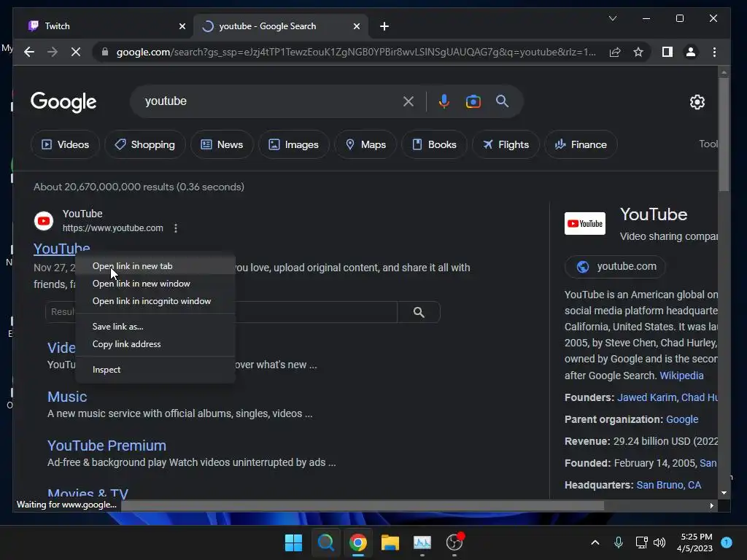The width and height of the screenshot is (747, 560).
Task: Open Google quick settings gear
Action: [697, 102]
